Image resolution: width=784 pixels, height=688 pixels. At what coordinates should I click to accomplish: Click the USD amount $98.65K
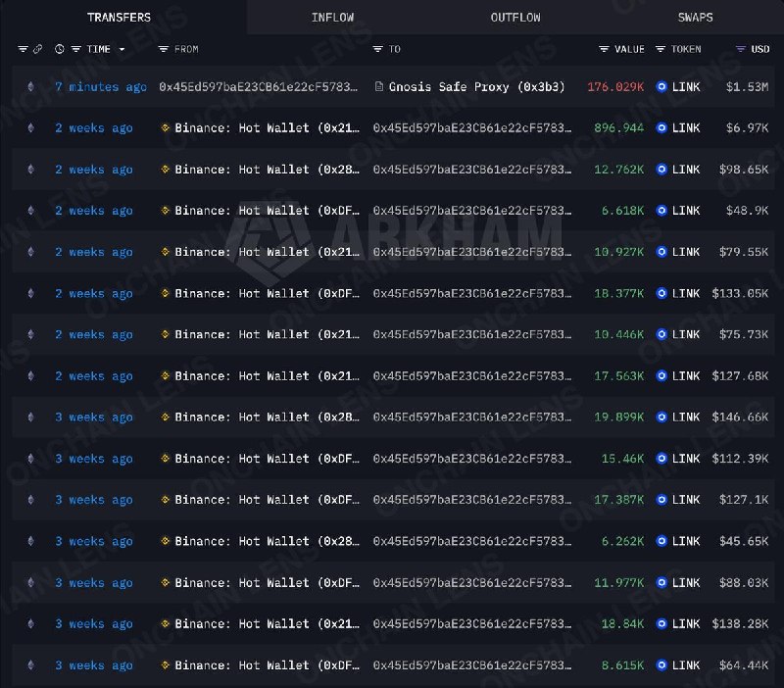click(744, 170)
